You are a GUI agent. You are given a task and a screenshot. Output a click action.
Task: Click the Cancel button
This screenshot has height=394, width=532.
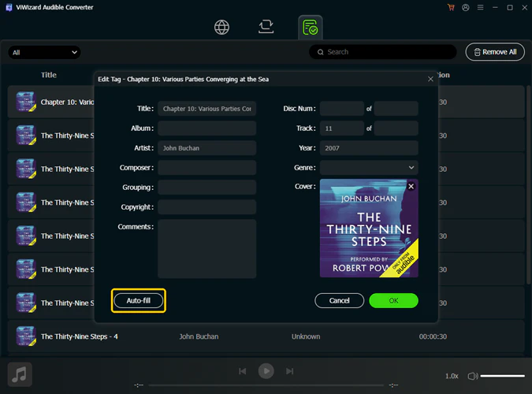coord(339,301)
